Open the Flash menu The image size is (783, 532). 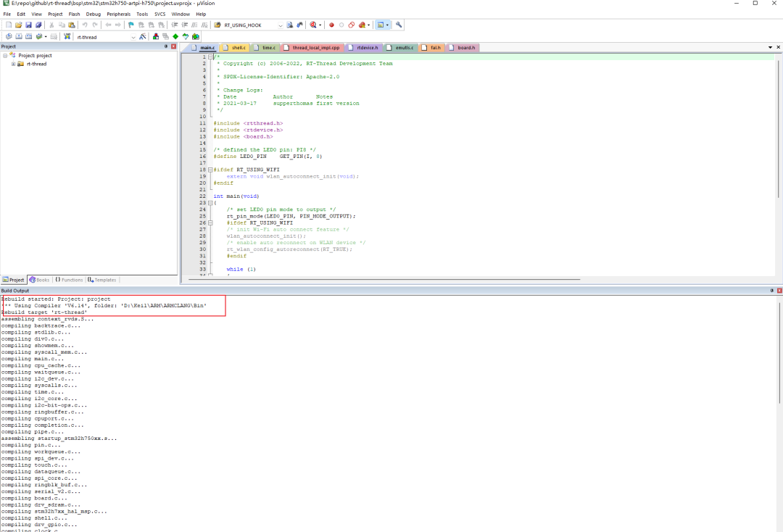[74, 14]
